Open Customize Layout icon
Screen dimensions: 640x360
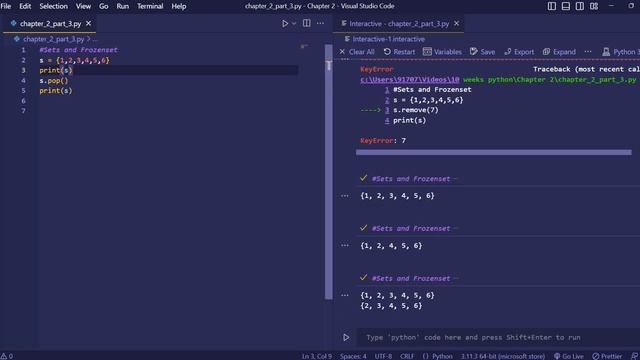point(594,6)
